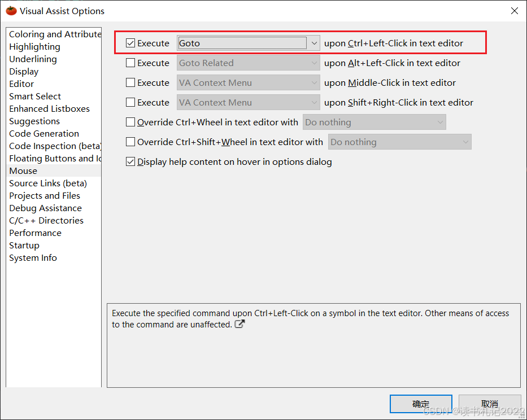Click 'upon Alt+Left-Click in text editor' label

click(392, 63)
